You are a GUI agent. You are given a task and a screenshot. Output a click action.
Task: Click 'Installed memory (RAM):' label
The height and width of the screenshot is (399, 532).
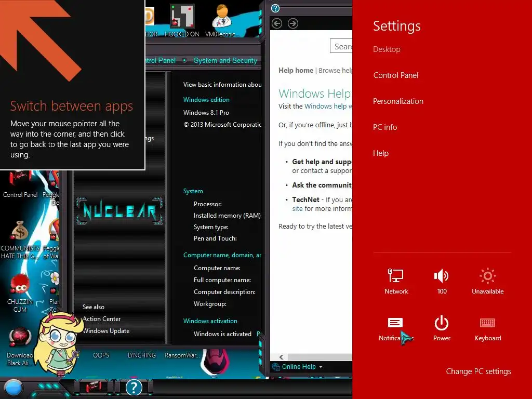click(227, 216)
